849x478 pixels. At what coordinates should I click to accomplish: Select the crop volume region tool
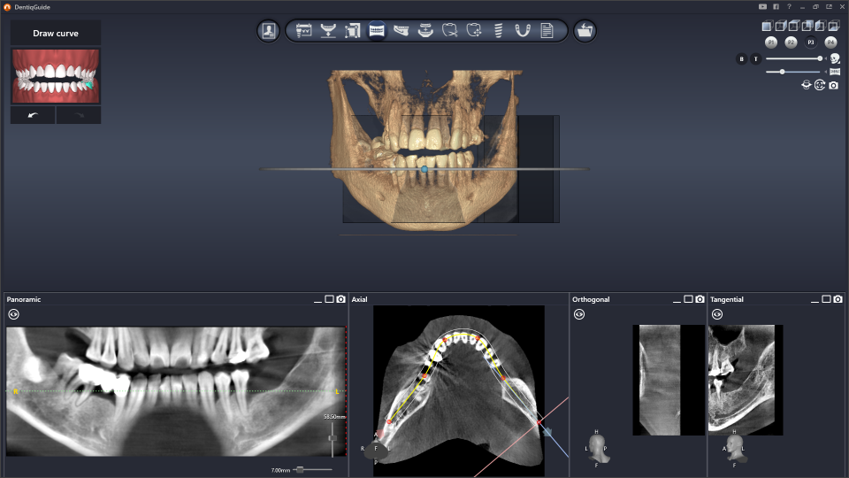point(352,30)
